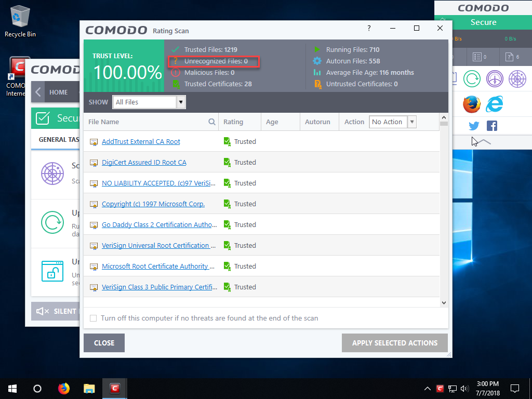
Task: Select the Malicious Files: 0 stat
Action: click(209, 73)
